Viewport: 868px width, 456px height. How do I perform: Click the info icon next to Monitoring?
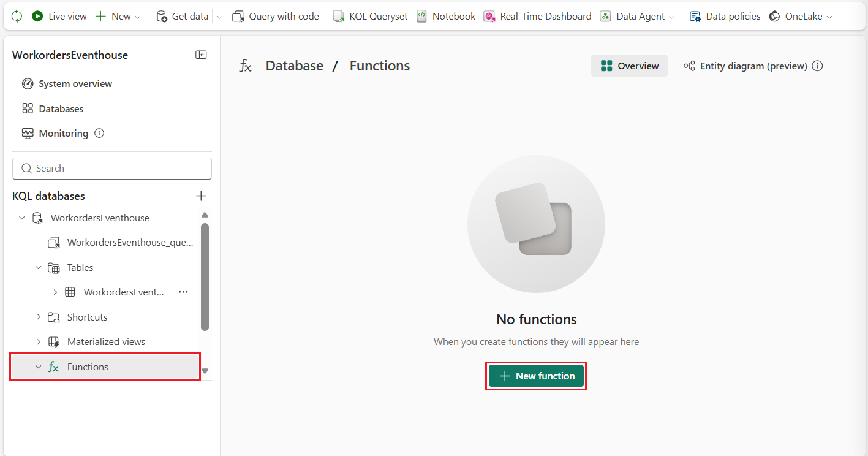pyautogui.click(x=98, y=133)
